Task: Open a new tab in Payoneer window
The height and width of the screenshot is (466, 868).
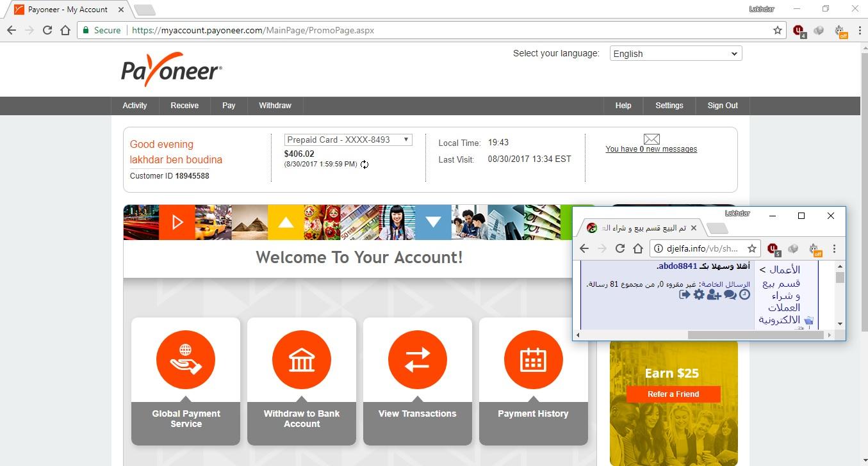Action: (145, 10)
